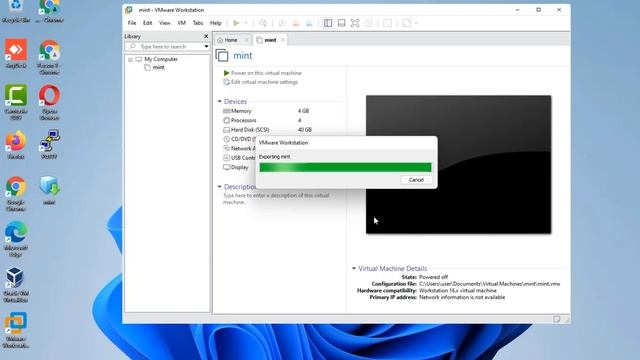Click the export progress bar
This screenshot has width=640, height=360.
pos(345,167)
